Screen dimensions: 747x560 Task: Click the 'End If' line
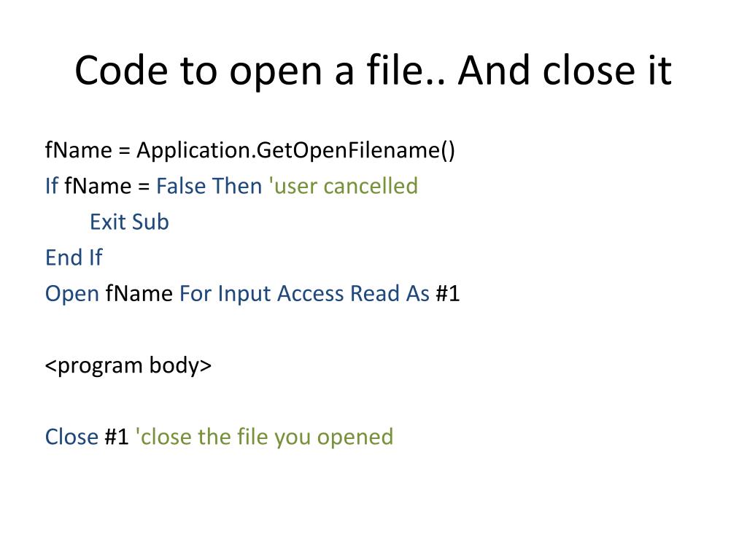point(74,257)
